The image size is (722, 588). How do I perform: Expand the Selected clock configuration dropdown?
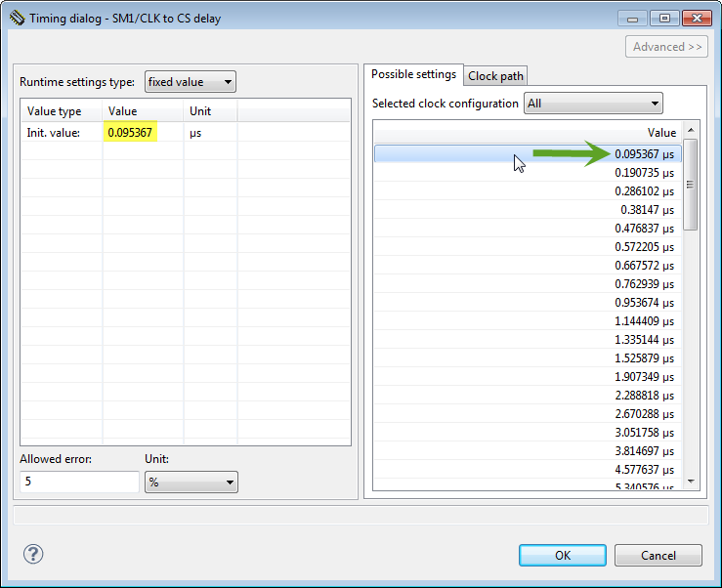[593, 104]
